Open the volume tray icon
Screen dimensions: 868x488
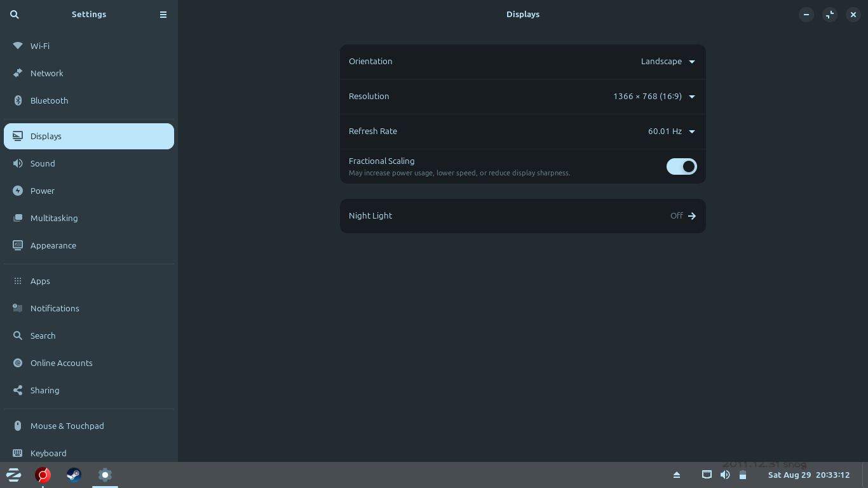coord(725,475)
